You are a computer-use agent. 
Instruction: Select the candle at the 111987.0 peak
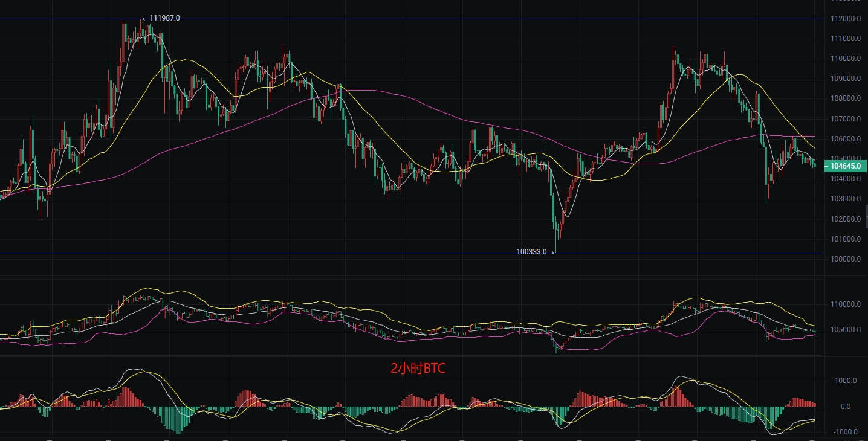pyautogui.click(x=143, y=29)
